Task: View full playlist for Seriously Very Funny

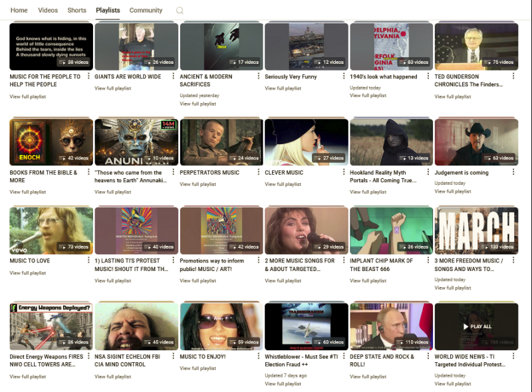Action: point(283,88)
